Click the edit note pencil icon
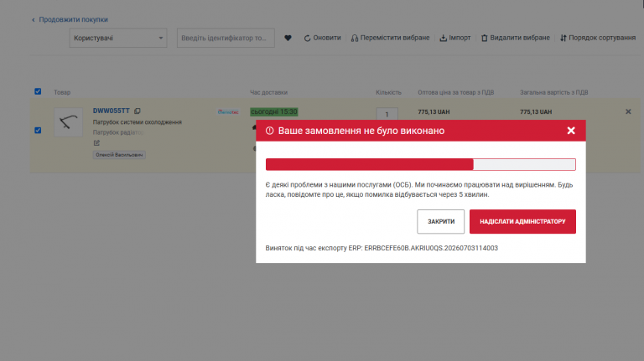 (x=96, y=142)
